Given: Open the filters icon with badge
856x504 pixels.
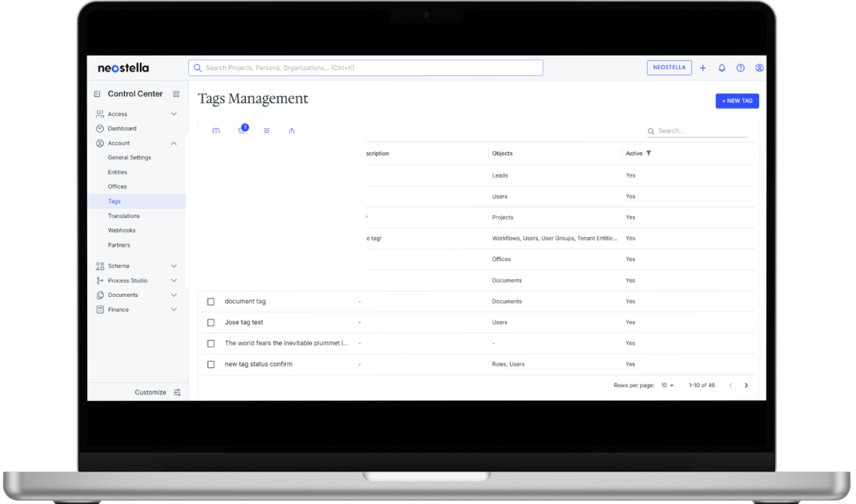Looking at the screenshot, I should 242,130.
